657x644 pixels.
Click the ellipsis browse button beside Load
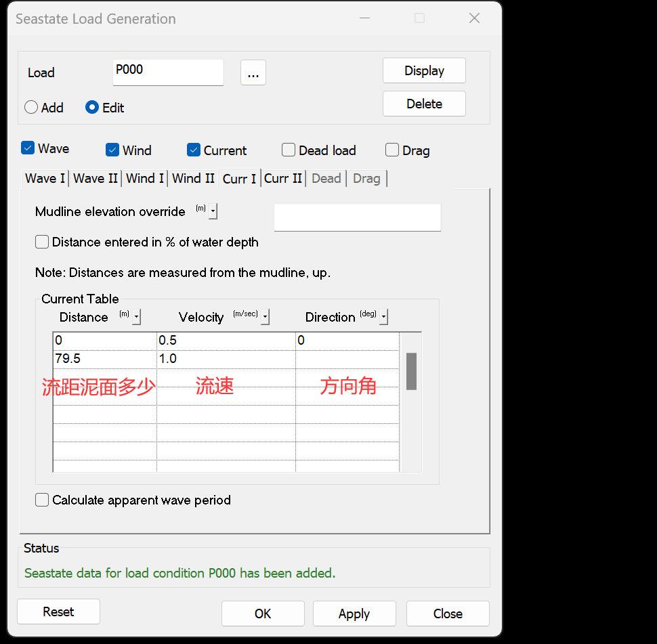tap(253, 73)
